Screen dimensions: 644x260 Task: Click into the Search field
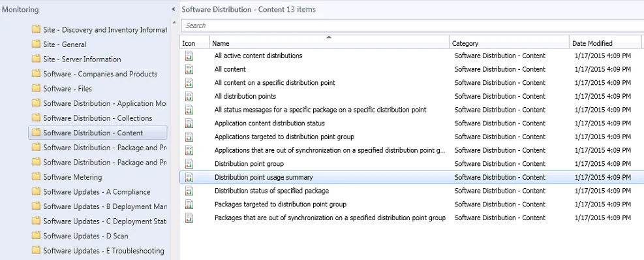[412, 25]
